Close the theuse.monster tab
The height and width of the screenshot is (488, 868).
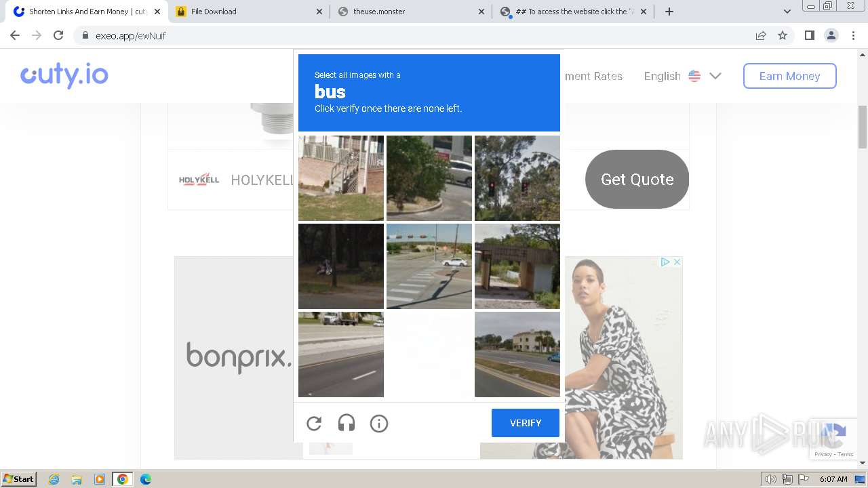[481, 12]
